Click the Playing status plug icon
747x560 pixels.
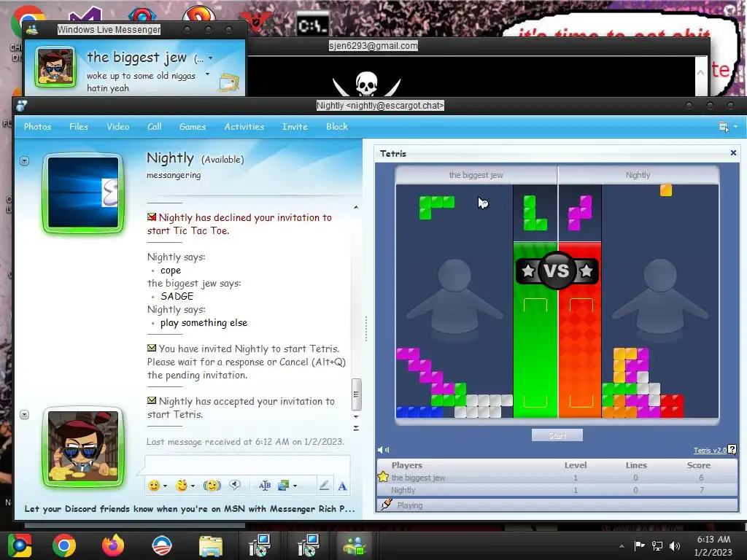point(387,505)
